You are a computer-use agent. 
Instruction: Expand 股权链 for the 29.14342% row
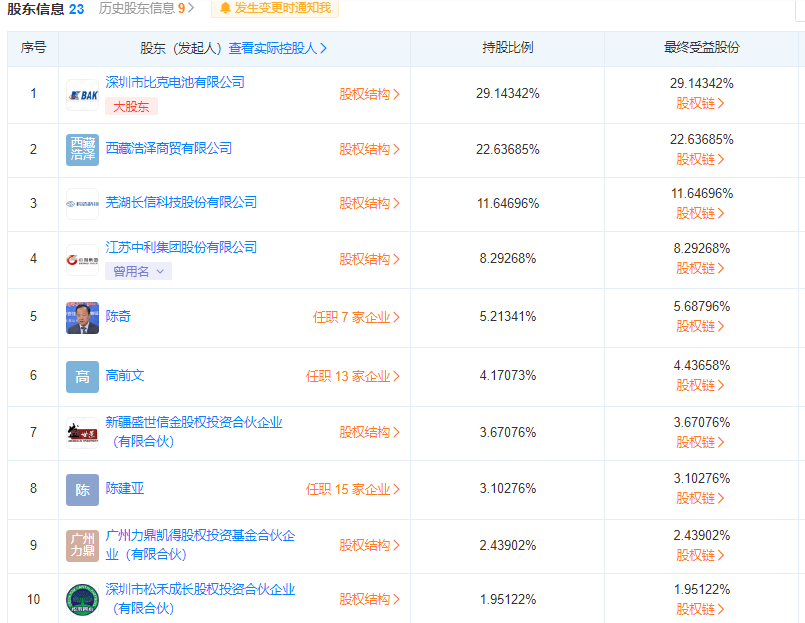[700, 103]
